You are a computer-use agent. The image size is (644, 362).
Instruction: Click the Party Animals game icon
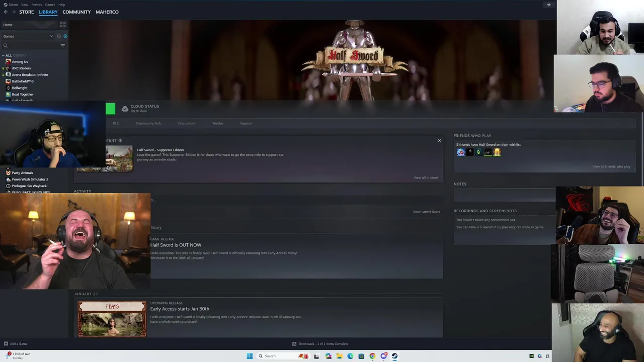click(x=8, y=173)
